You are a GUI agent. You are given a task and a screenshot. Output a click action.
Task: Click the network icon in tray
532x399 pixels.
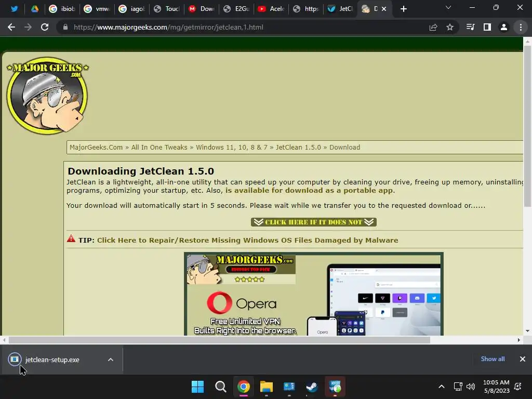(x=458, y=387)
